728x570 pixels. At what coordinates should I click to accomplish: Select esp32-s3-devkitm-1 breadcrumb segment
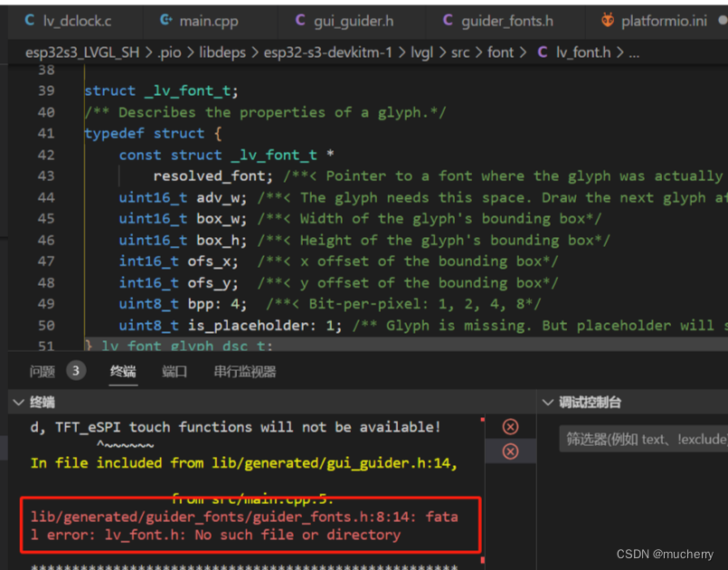(327, 52)
